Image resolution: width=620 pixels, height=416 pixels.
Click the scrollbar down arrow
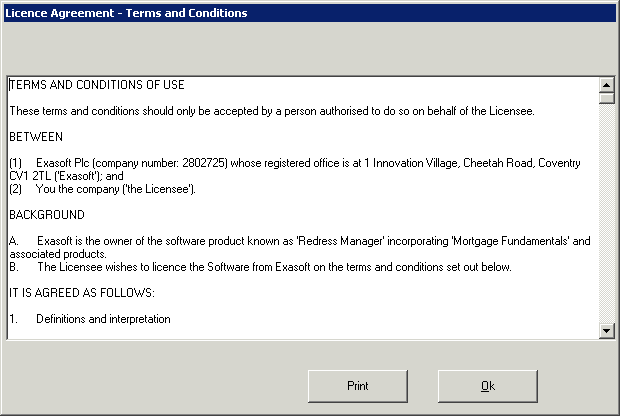point(607,331)
